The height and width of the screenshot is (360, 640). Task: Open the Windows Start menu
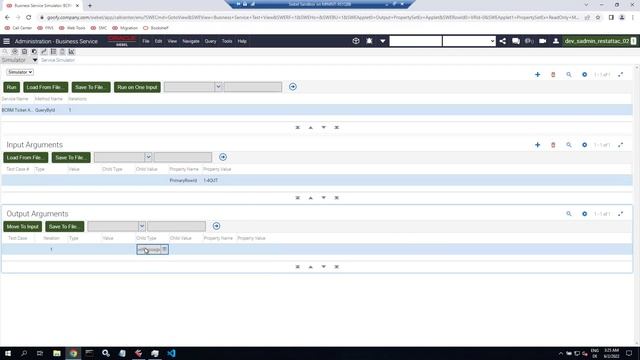[x=8, y=353]
